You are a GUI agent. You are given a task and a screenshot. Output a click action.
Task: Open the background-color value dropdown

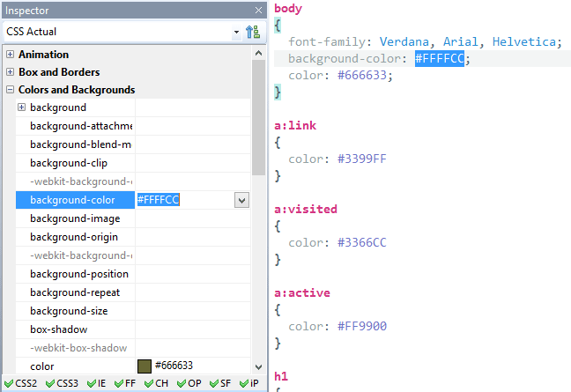coord(241,200)
